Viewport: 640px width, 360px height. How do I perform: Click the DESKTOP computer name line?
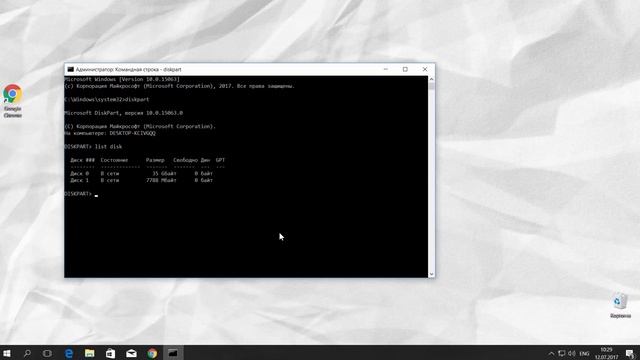pos(110,133)
